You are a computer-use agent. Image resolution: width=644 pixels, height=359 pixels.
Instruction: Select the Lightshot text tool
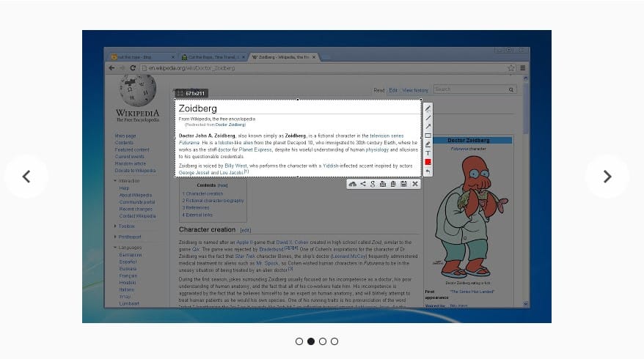click(428, 153)
